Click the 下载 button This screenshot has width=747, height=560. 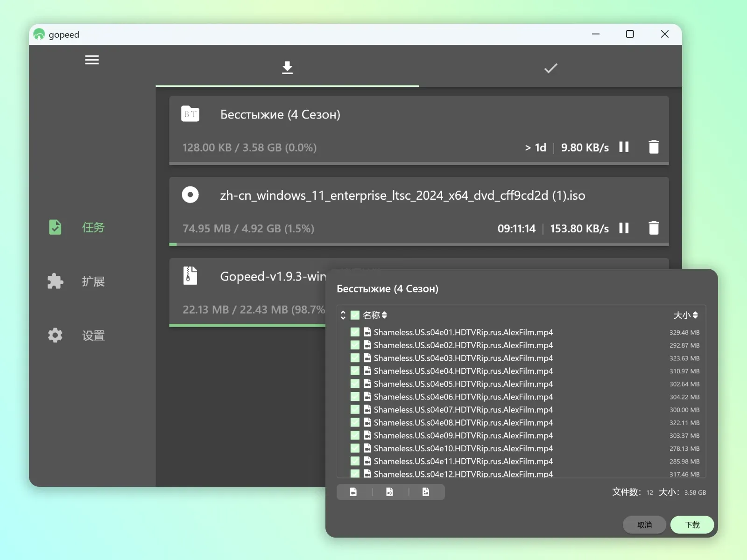pos(692,525)
